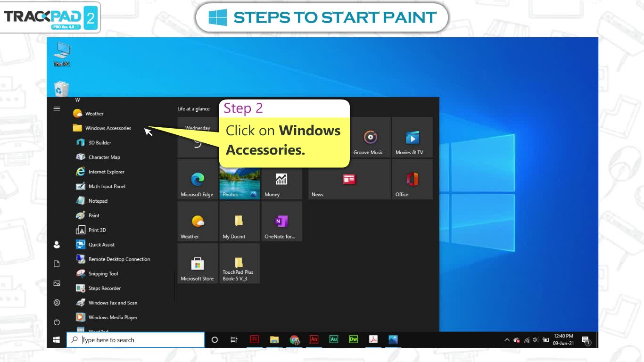The width and height of the screenshot is (644, 362).
Task: Open Math Input Panel
Action: pos(100,187)
